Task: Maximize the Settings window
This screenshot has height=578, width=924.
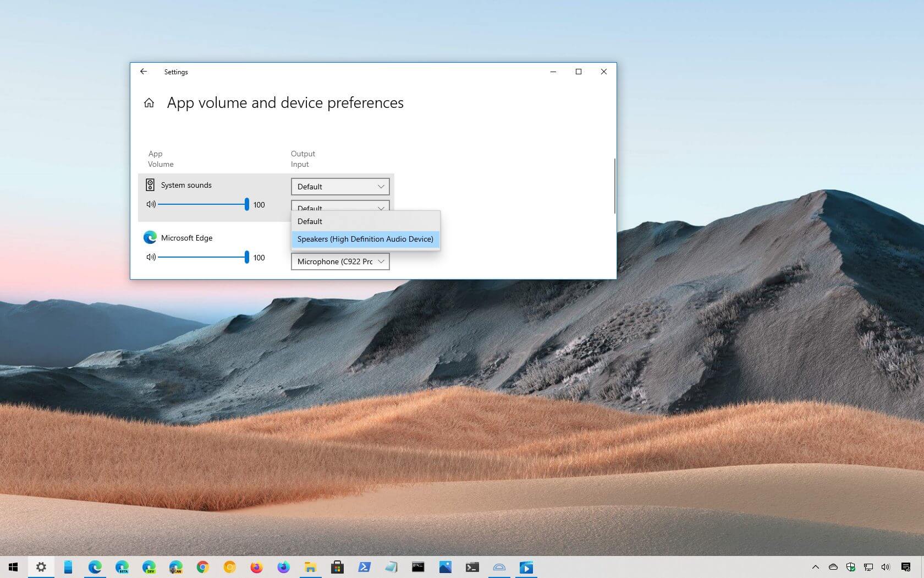Action: 579,72
